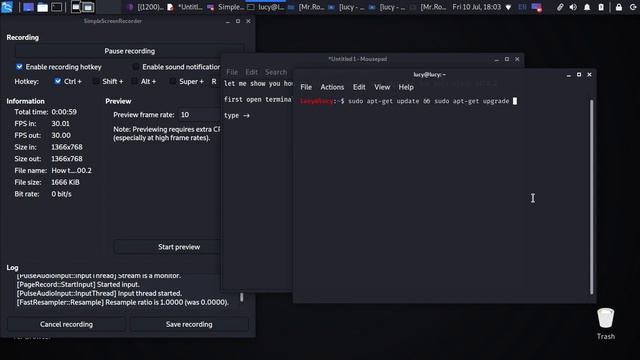Maximize the lucy@lucy terminal window
The height and width of the screenshot is (360, 640).
(x=579, y=75)
